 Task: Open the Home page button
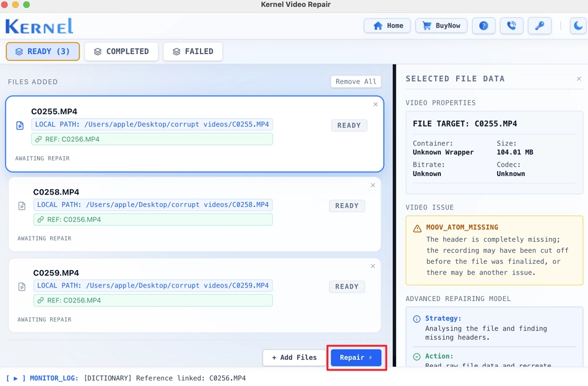pos(387,26)
